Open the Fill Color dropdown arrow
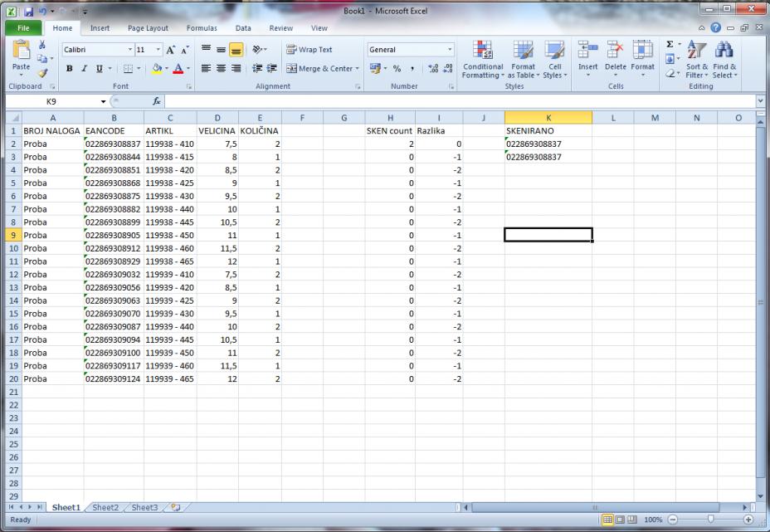Image resolution: width=770 pixels, height=532 pixels. [167, 68]
